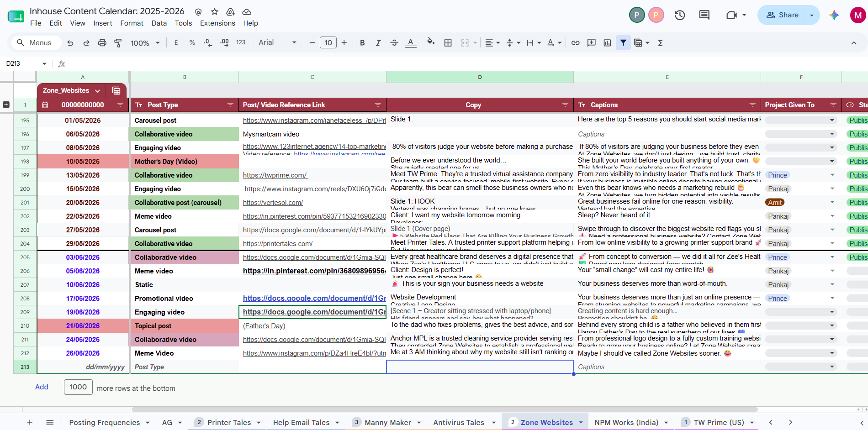Decrease decimal places

pos(208,42)
